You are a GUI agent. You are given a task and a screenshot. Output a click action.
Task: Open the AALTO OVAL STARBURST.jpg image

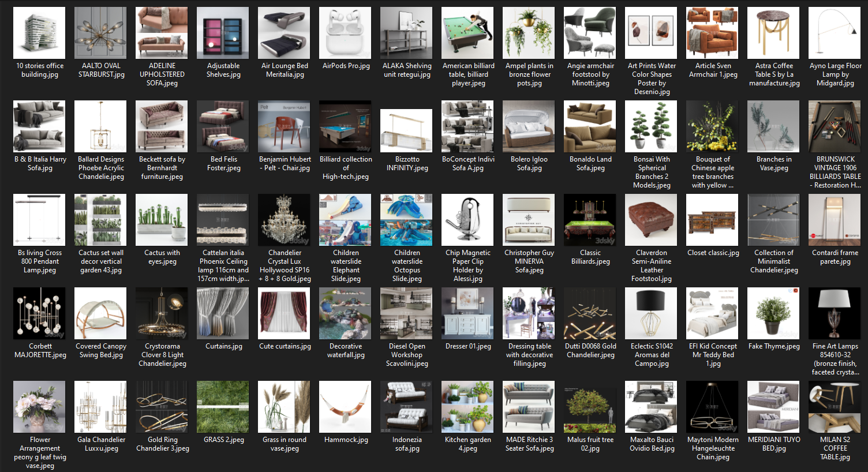coord(101,33)
